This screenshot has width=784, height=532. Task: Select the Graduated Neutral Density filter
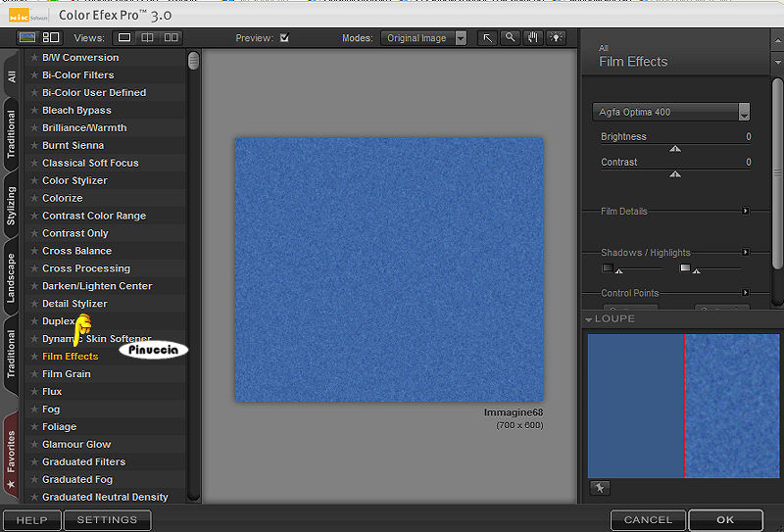pyautogui.click(x=105, y=497)
